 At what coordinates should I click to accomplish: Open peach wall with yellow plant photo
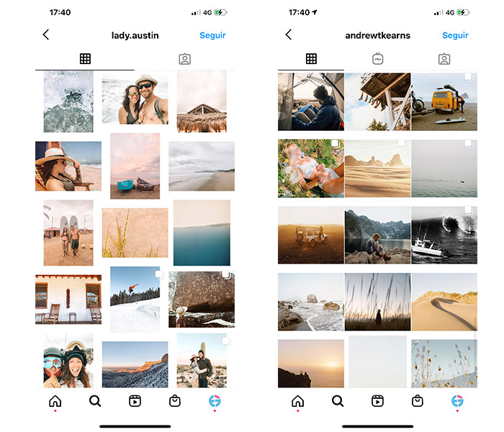tap(135, 233)
